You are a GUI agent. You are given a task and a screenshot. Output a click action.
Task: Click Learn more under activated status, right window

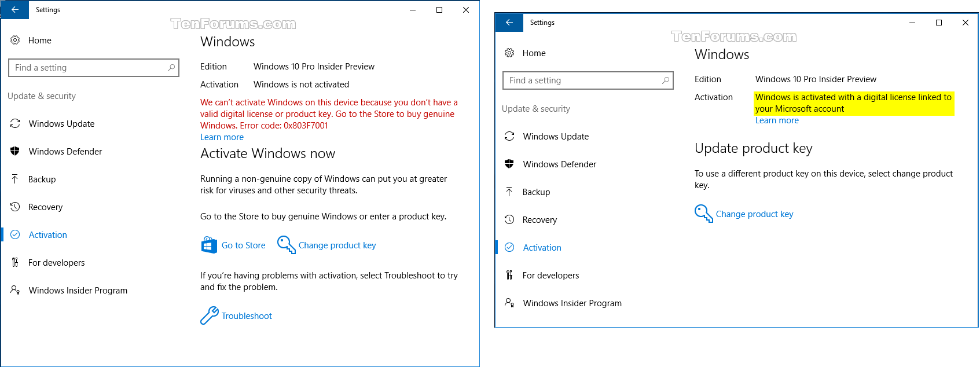pos(777,120)
